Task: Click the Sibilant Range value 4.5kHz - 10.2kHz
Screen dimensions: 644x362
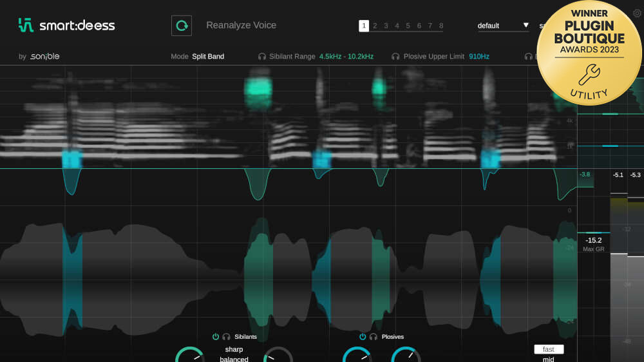Action: [x=346, y=56]
